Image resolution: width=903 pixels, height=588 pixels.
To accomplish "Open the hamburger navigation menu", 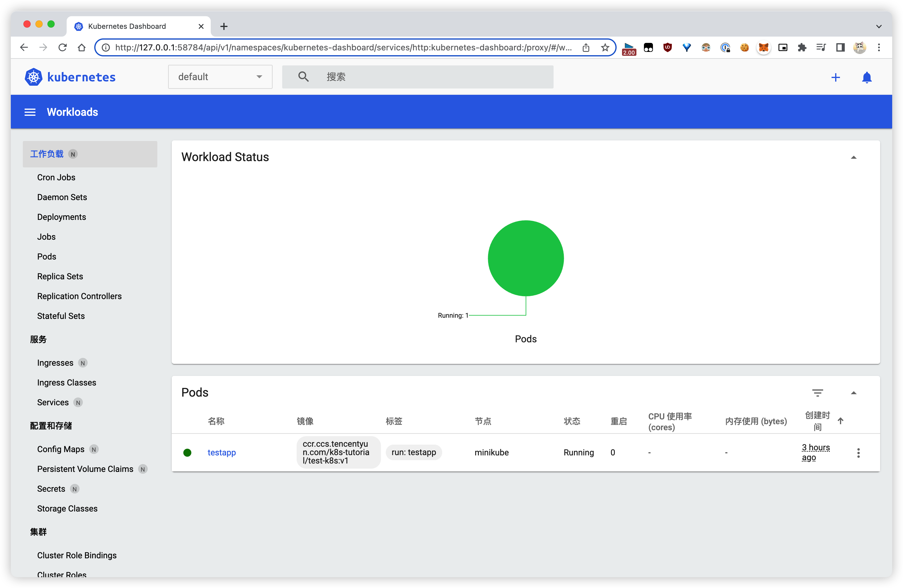I will click(x=30, y=112).
